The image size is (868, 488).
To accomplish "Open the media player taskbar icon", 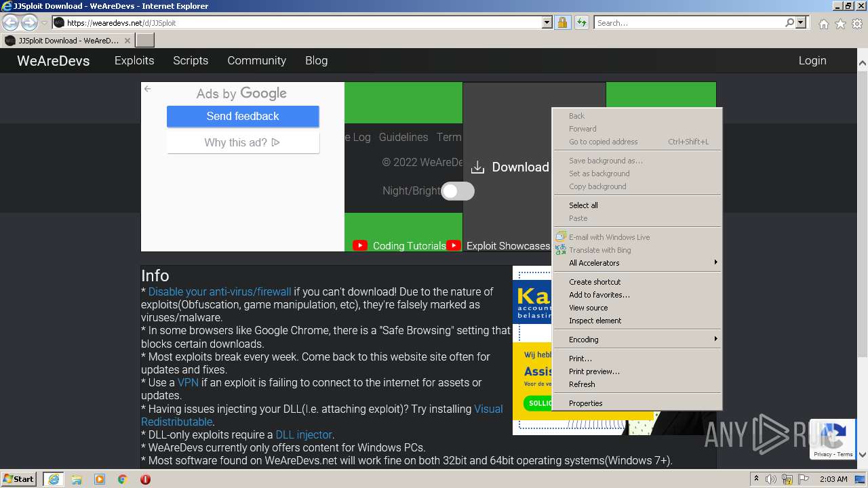I will pyautogui.click(x=100, y=479).
